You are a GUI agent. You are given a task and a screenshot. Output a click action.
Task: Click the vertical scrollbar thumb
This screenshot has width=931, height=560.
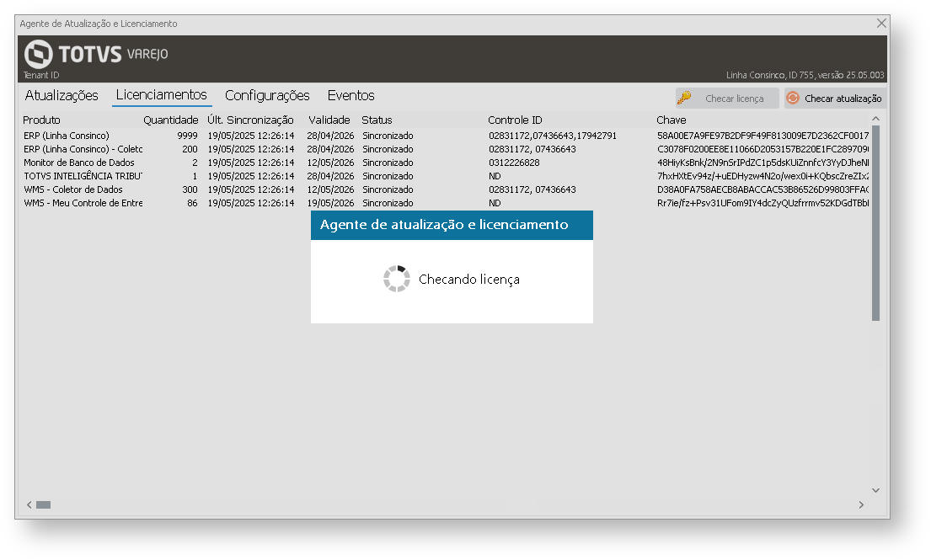pos(875,222)
